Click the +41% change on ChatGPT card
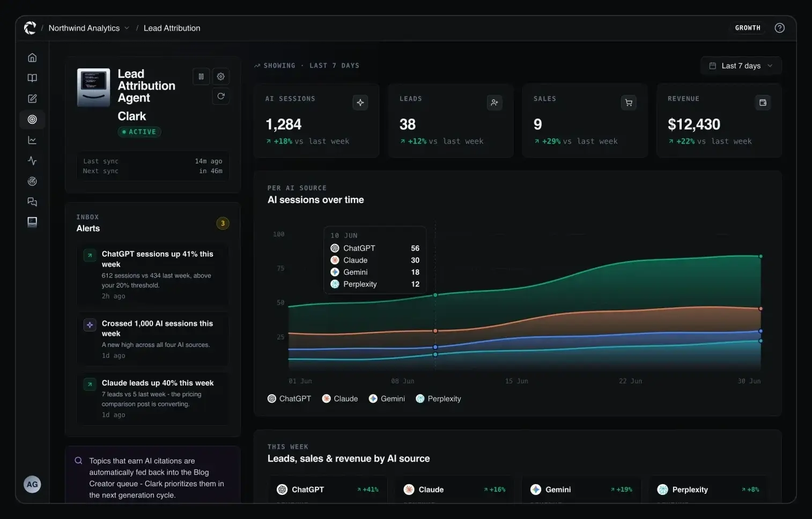 368,490
